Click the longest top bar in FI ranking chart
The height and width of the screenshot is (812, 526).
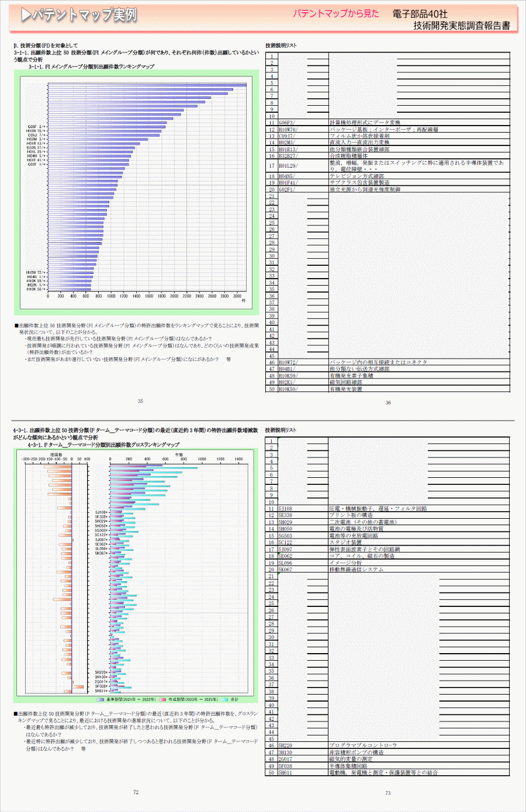(x=147, y=85)
